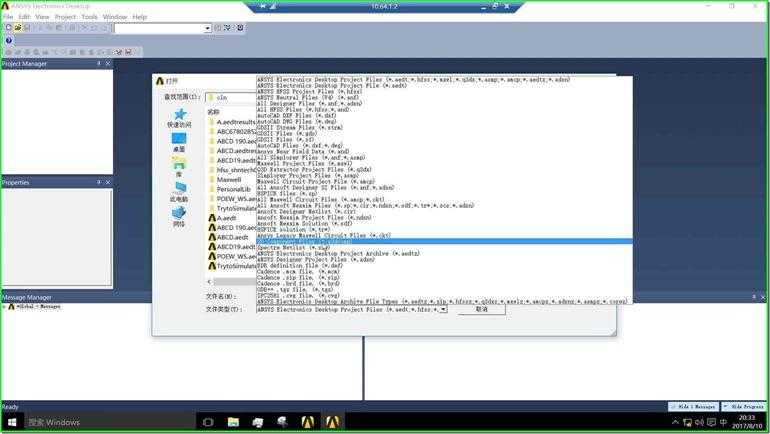
Task: Choose ANSYS HFSS Project Files filter
Action: tap(309, 91)
